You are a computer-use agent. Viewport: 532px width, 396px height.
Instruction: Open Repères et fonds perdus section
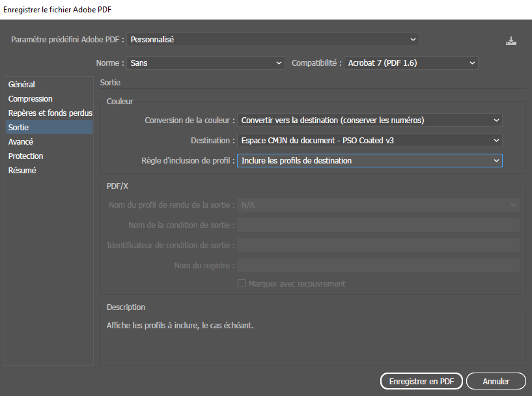pyautogui.click(x=49, y=113)
